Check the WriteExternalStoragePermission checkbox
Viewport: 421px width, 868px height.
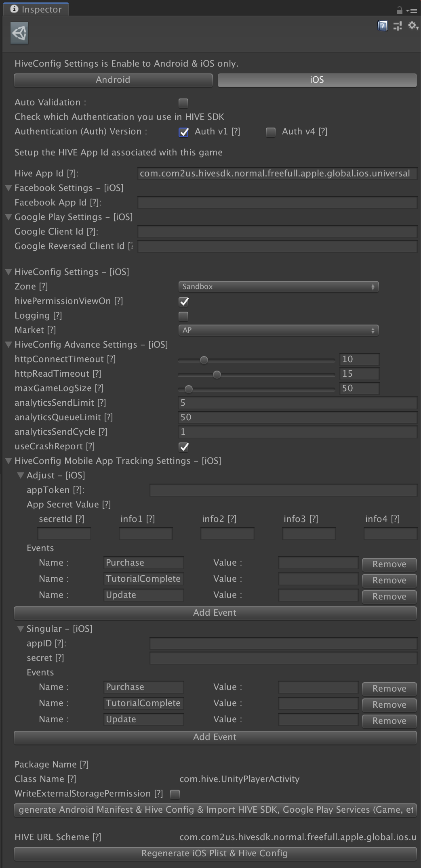[x=175, y=794]
